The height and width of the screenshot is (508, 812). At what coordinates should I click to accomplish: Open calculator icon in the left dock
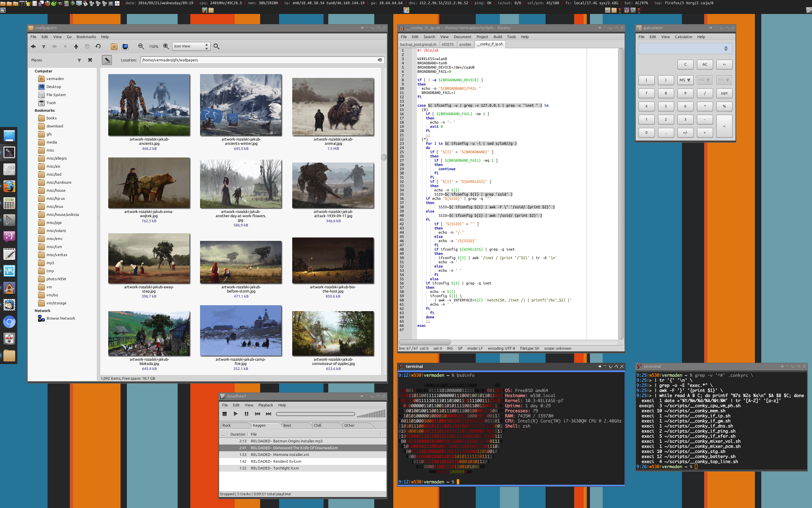(9, 203)
